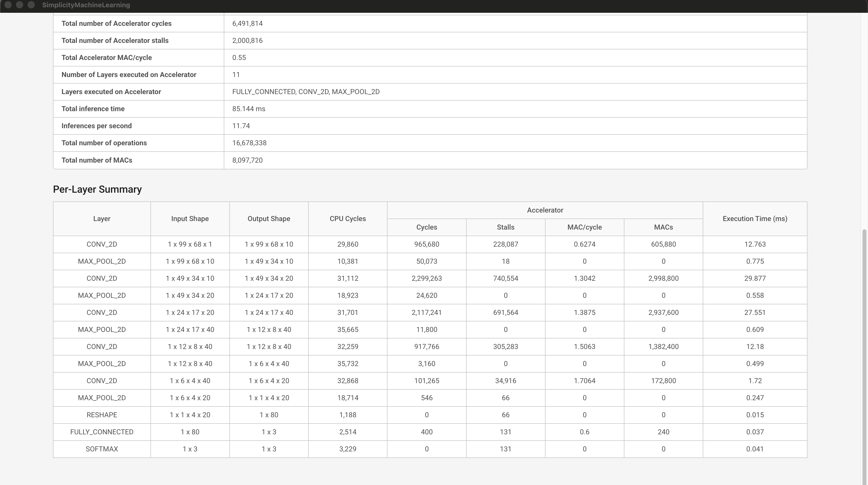Select 'FULLY_CONNECTED, CONV_2D, MAX_POOL_2D' value
868x485 pixels.
(x=306, y=92)
